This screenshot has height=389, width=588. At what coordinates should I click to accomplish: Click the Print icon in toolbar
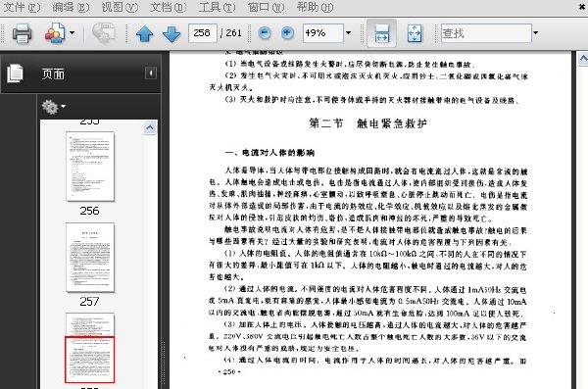coord(22,33)
